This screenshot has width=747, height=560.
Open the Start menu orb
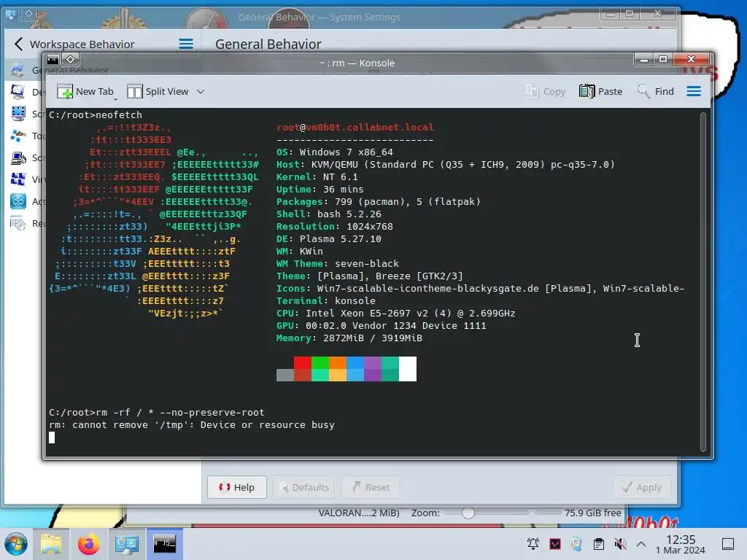16,544
